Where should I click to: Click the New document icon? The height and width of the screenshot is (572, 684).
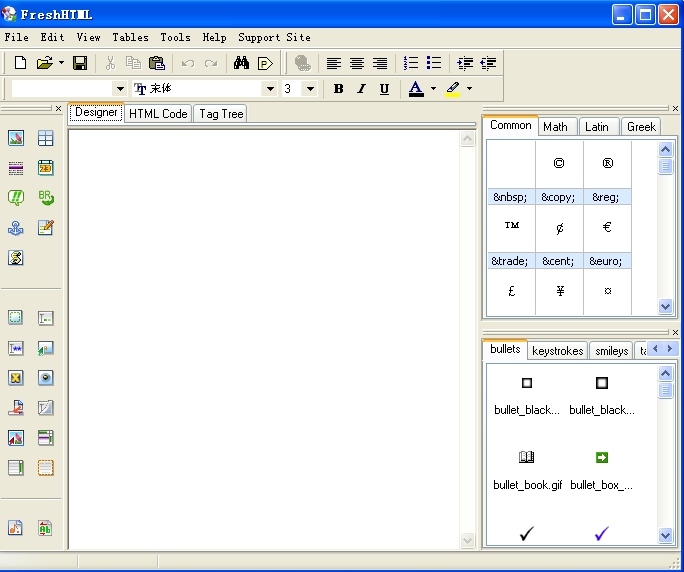click(x=21, y=63)
